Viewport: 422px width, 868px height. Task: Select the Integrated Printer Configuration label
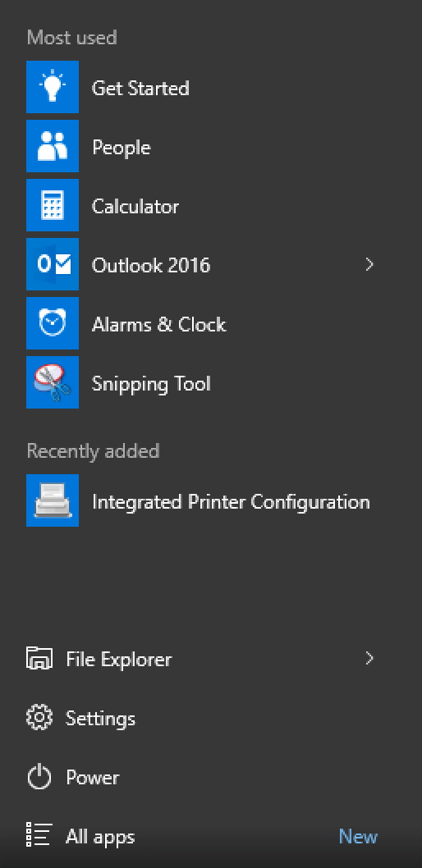(x=231, y=501)
